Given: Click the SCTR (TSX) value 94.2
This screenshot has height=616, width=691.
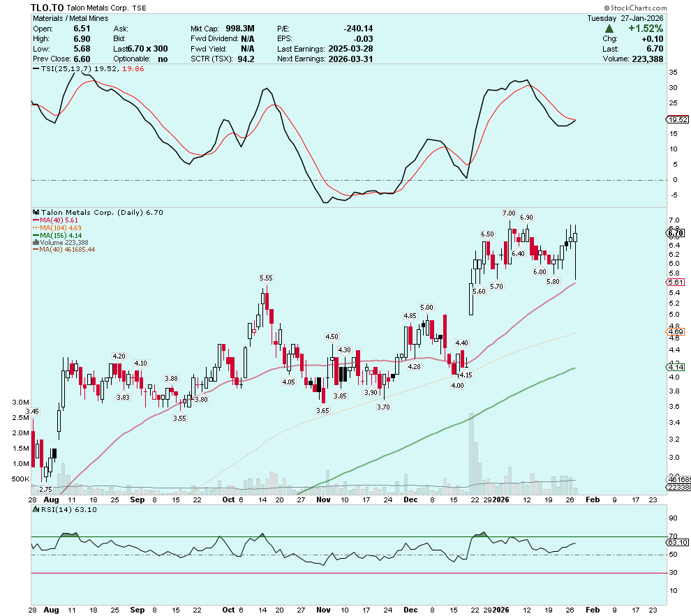Looking at the screenshot, I should pyautogui.click(x=246, y=59).
